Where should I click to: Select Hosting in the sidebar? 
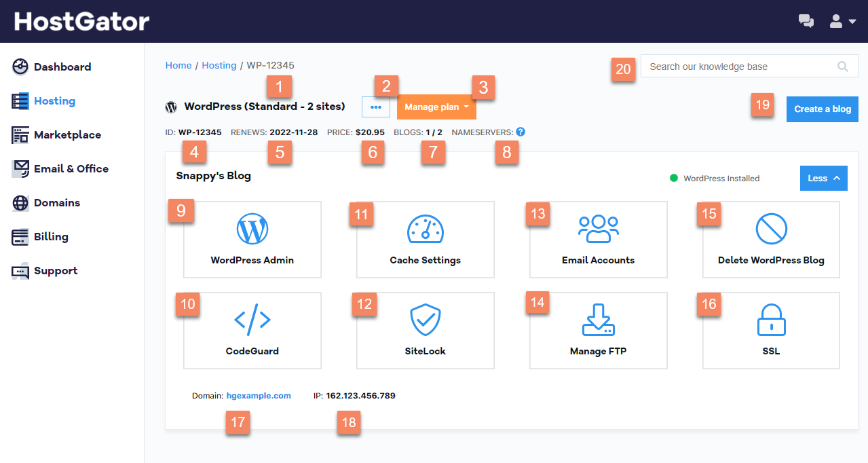click(x=54, y=100)
